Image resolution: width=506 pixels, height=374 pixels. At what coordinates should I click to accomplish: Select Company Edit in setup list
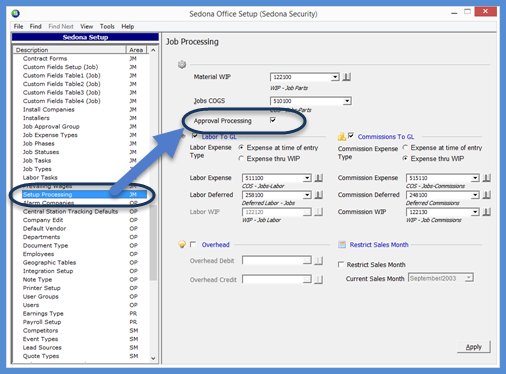(43, 220)
